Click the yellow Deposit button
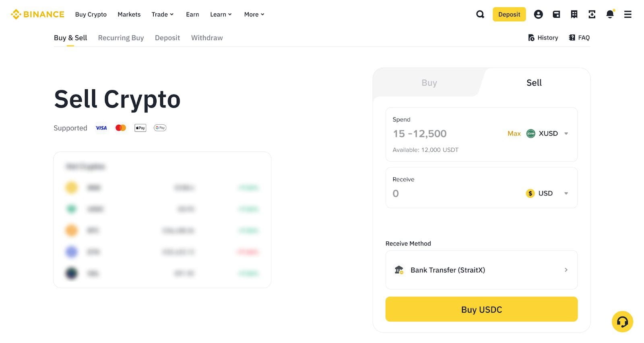The width and height of the screenshot is (644, 343). (x=509, y=14)
